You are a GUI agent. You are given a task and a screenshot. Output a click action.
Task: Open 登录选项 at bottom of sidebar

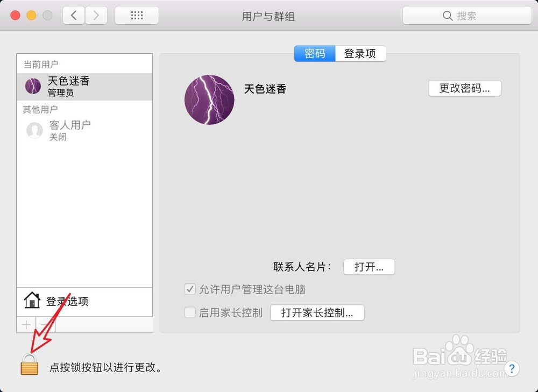(x=84, y=302)
